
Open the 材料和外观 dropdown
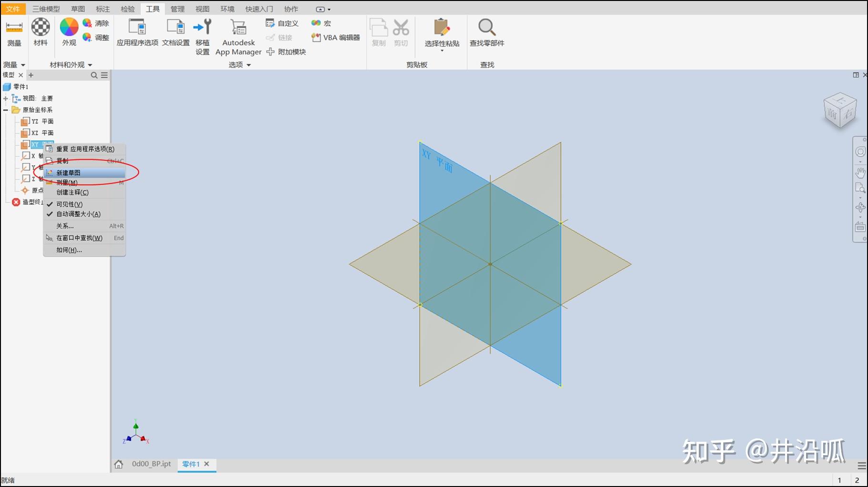[x=90, y=65]
